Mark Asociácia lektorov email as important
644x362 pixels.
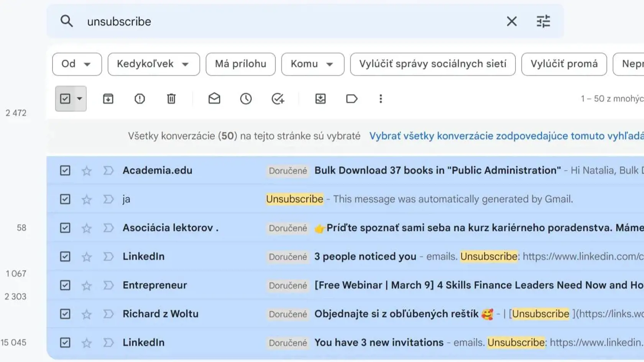(x=108, y=228)
